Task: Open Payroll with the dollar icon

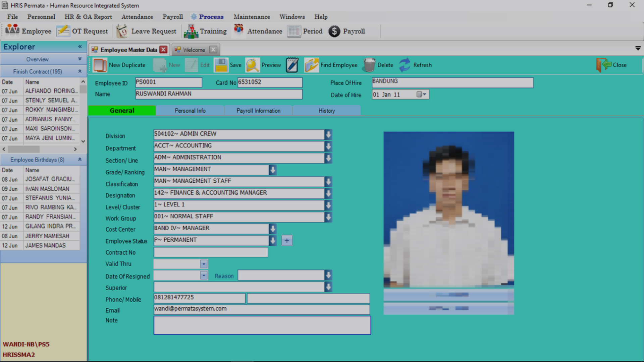Action: pos(334,31)
